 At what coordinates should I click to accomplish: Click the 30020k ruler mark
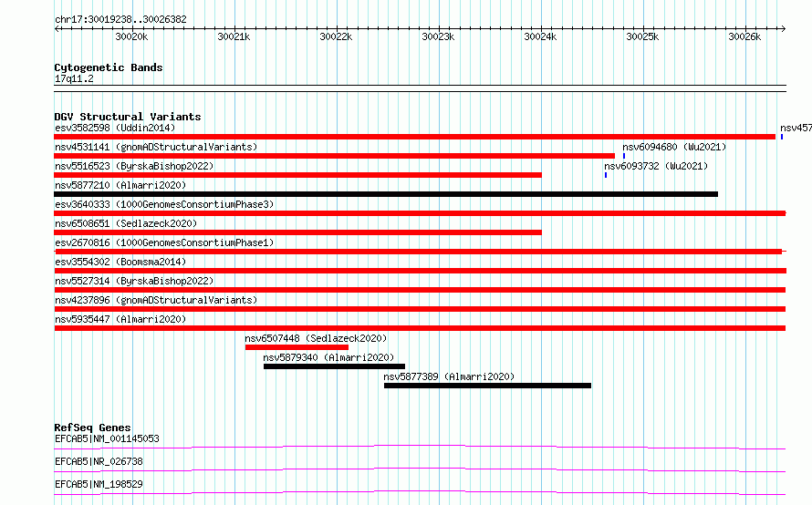pos(131,36)
